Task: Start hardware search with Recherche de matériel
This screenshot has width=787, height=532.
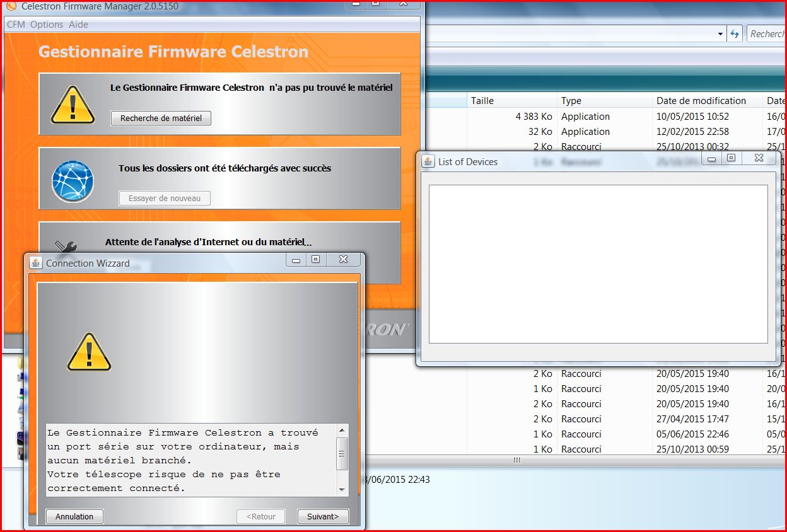Action: click(x=161, y=118)
